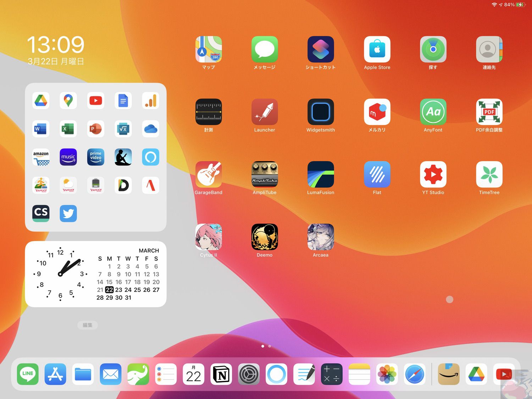This screenshot has height=399, width=532.
Task: Open the Maps app (マップ)
Action: [x=209, y=49]
